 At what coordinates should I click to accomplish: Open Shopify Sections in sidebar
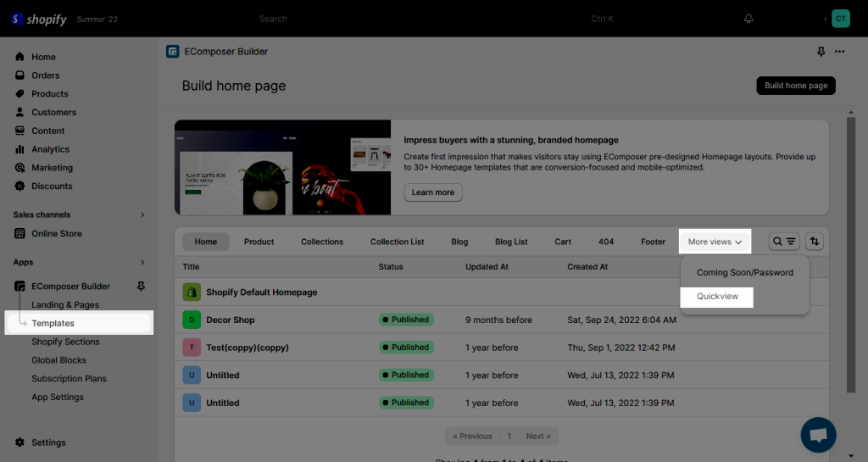click(65, 342)
